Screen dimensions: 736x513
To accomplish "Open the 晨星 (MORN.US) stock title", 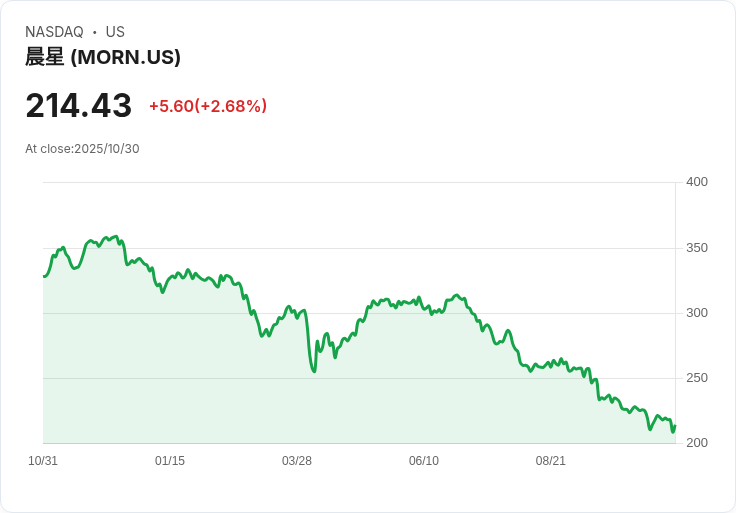I will 103,57.
